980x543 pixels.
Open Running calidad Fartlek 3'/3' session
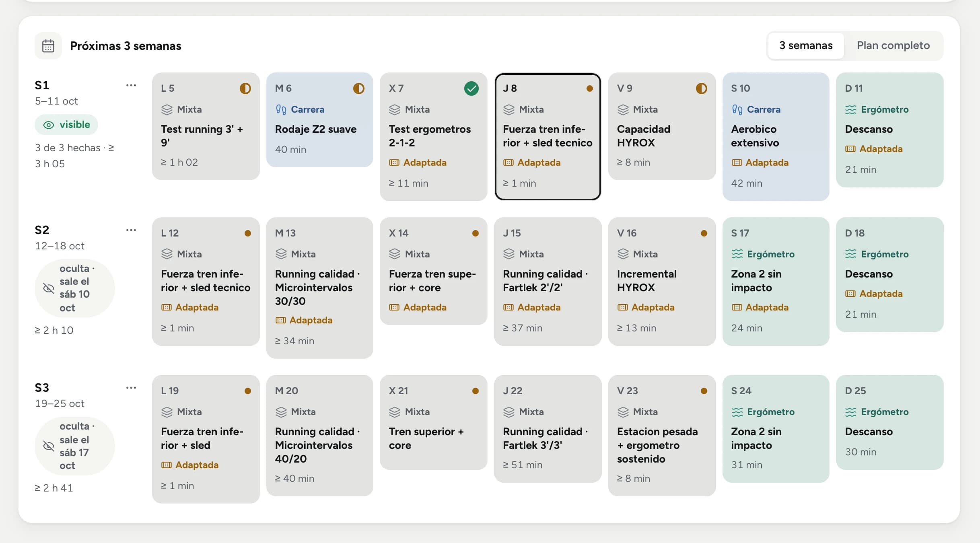[548, 429]
